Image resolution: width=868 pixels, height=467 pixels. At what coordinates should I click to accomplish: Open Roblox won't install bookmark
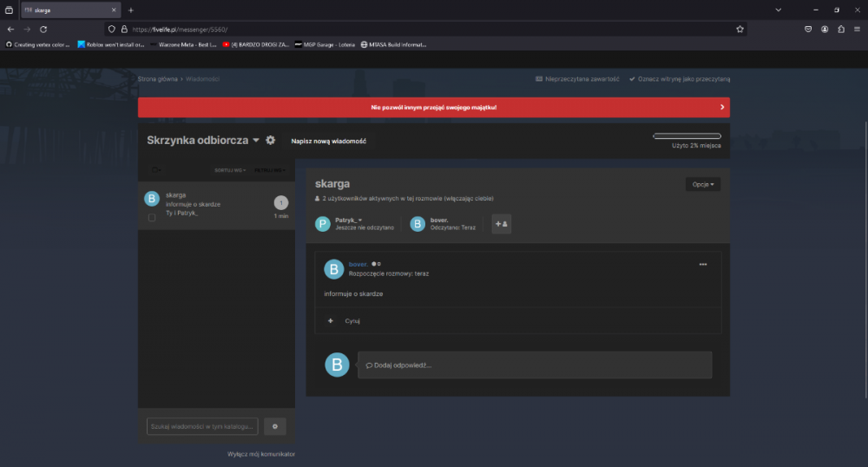tap(111, 45)
